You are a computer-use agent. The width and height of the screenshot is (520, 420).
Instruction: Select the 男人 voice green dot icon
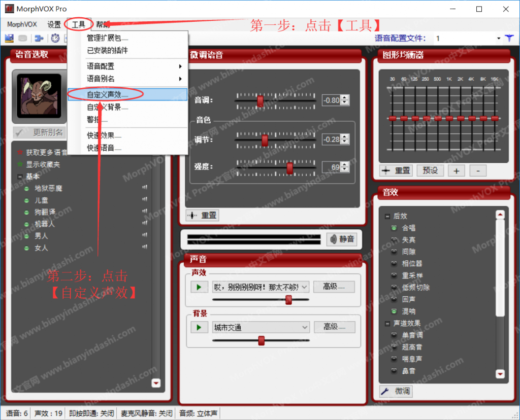tap(26, 236)
